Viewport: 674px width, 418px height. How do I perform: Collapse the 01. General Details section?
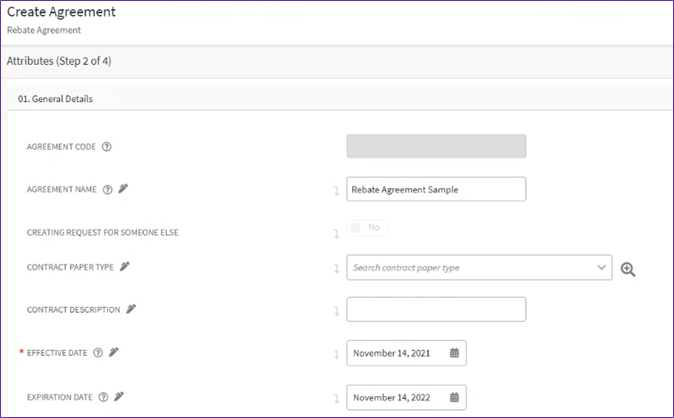(x=56, y=99)
